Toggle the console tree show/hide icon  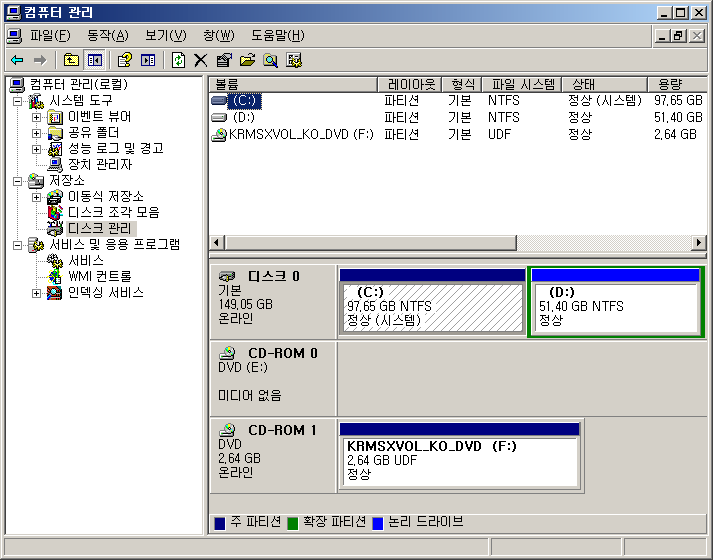point(95,60)
